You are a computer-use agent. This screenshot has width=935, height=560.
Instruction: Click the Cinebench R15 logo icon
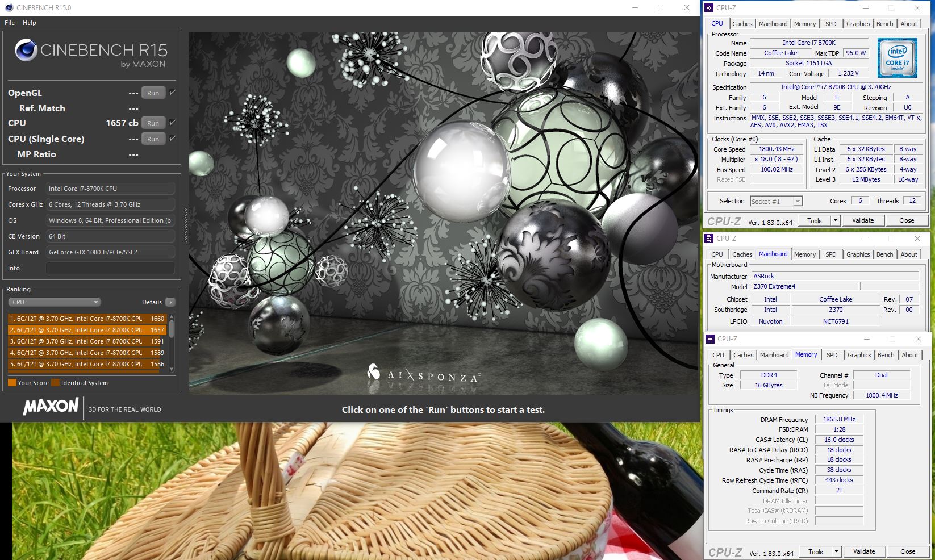point(26,50)
